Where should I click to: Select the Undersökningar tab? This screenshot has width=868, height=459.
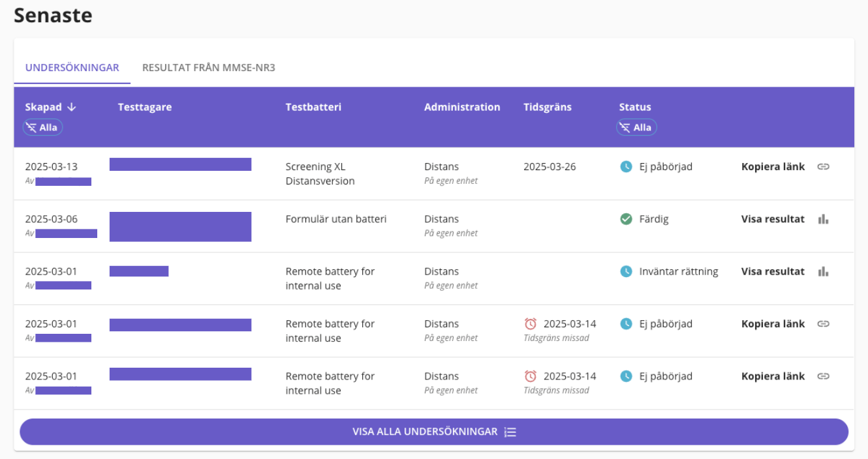[x=72, y=68]
